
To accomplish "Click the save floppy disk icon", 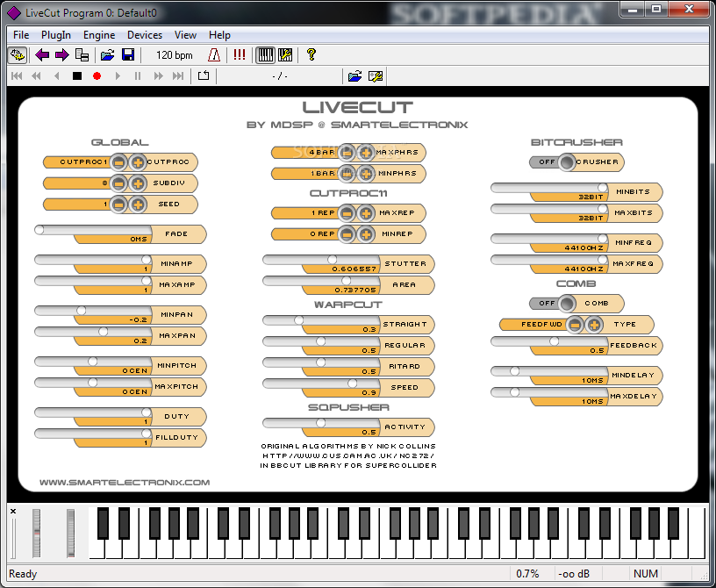I will pyautogui.click(x=128, y=54).
